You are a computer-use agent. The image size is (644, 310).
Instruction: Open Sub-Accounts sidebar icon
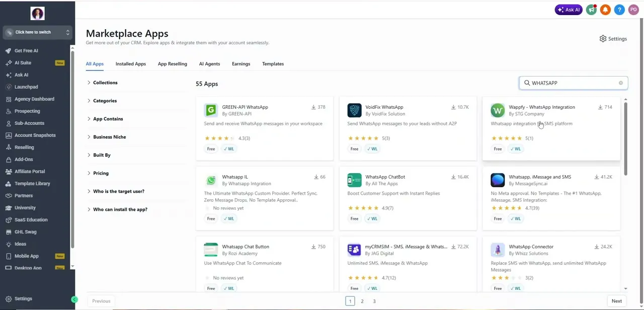point(9,123)
